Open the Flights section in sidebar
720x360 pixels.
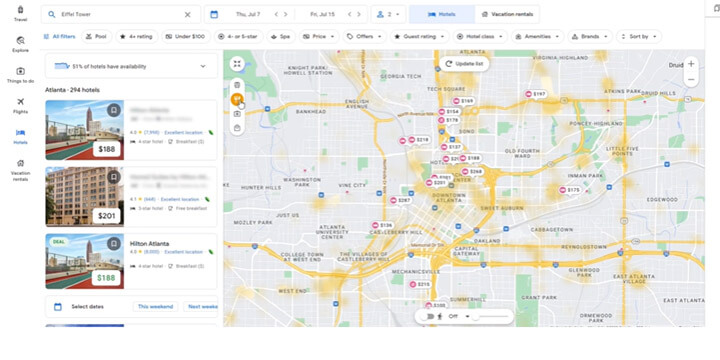20,106
